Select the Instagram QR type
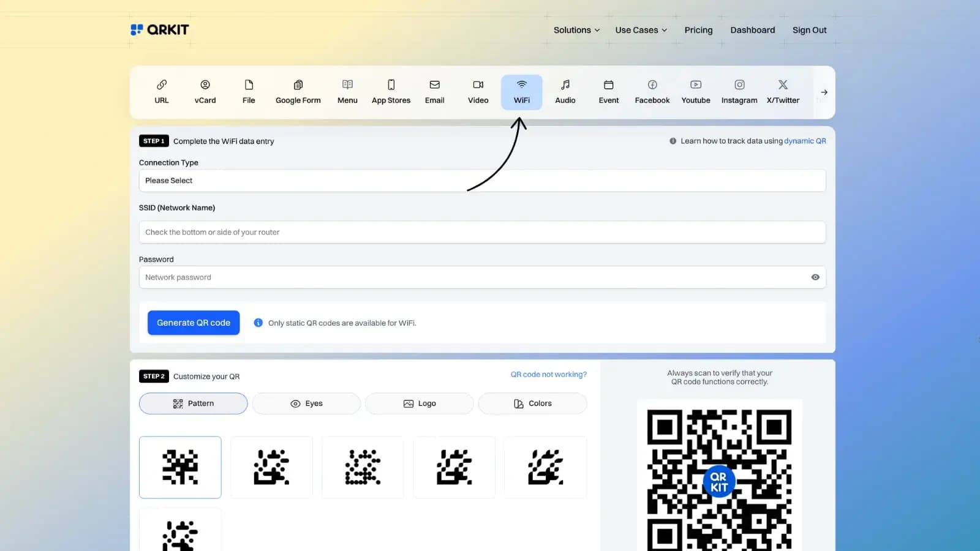980x551 pixels. point(739,92)
